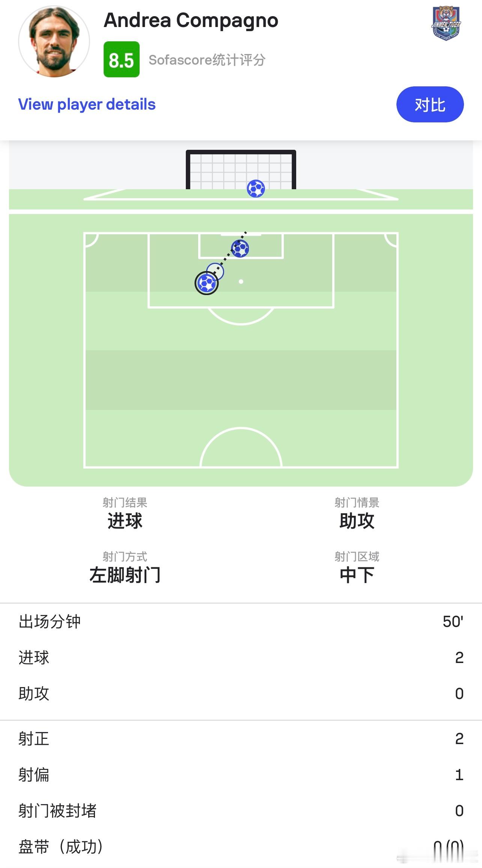Tap the black-outlined ball shot marker
The width and height of the screenshot is (482, 868).
tap(206, 283)
